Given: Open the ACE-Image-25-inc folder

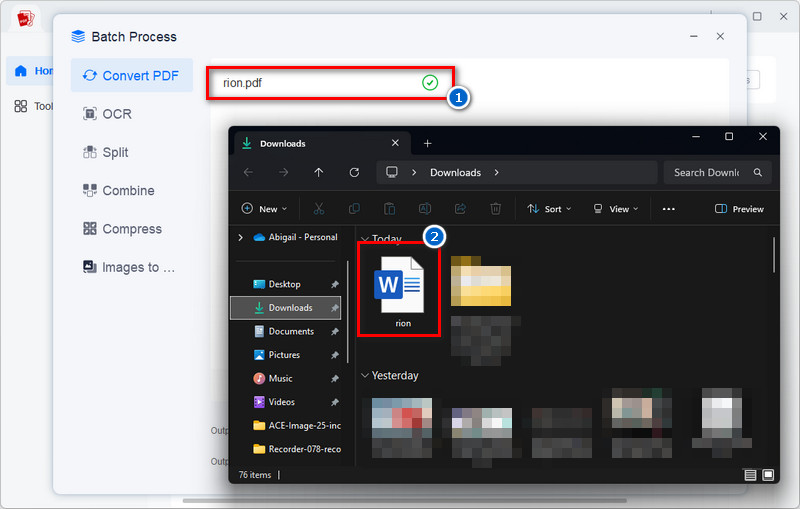Looking at the screenshot, I should (x=297, y=425).
